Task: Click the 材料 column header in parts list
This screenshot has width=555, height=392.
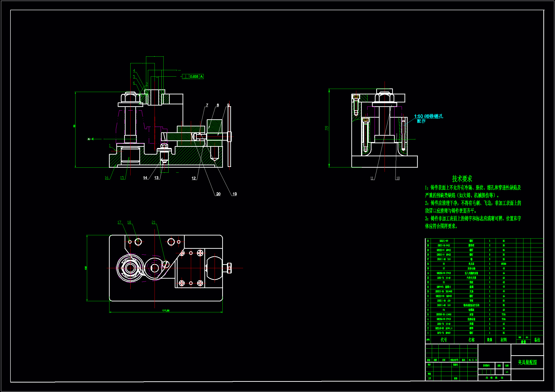Action: pyautogui.click(x=503, y=340)
